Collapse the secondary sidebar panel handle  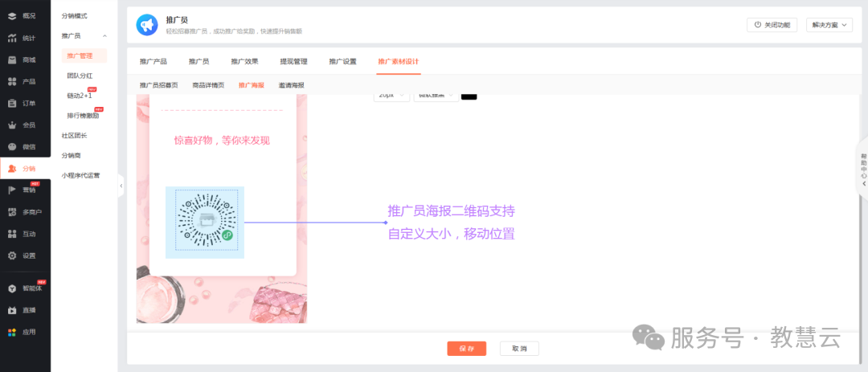click(x=121, y=186)
